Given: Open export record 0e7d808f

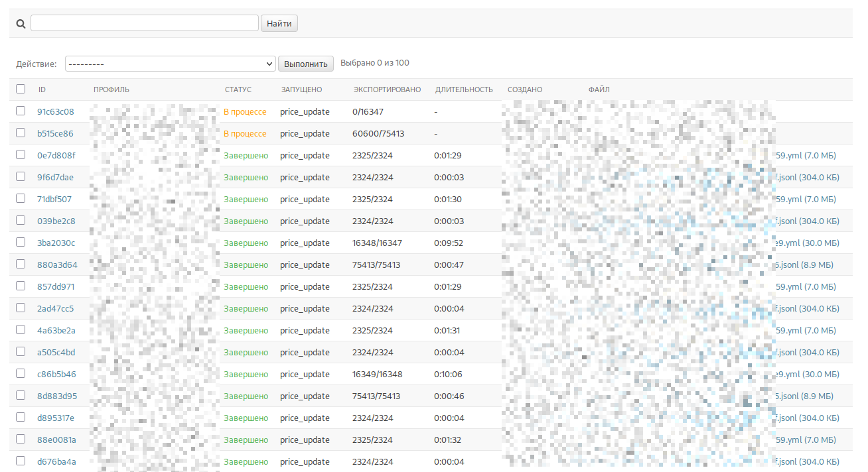Looking at the screenshot, I should [x=56, y=155].
